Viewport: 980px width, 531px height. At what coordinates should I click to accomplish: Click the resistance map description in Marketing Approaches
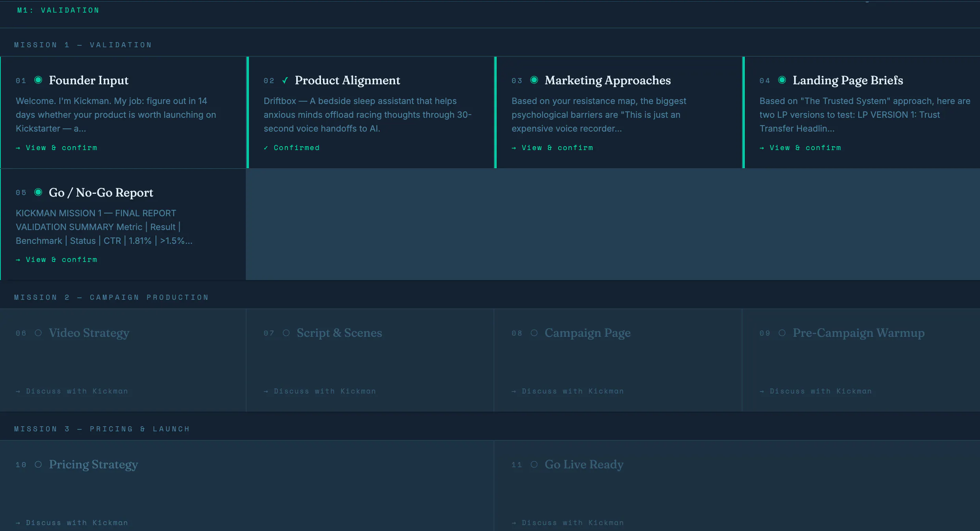[x=599, y=115]
